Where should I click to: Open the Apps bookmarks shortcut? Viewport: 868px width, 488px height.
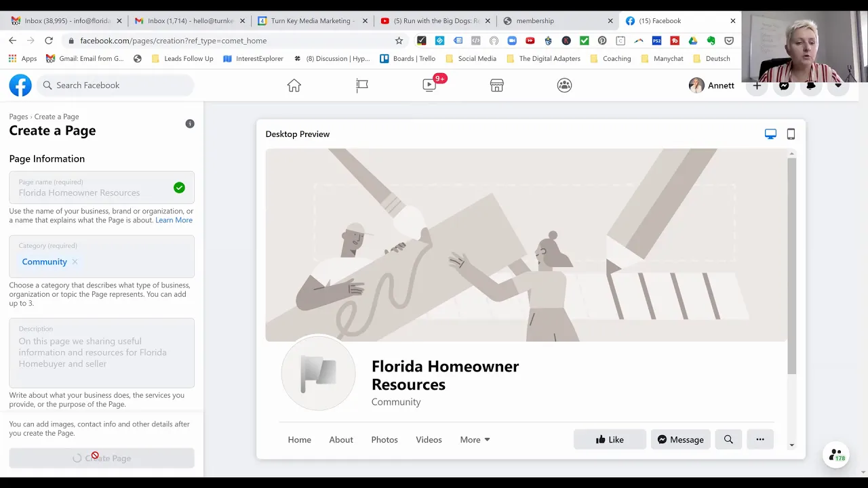tap(22, 59)
